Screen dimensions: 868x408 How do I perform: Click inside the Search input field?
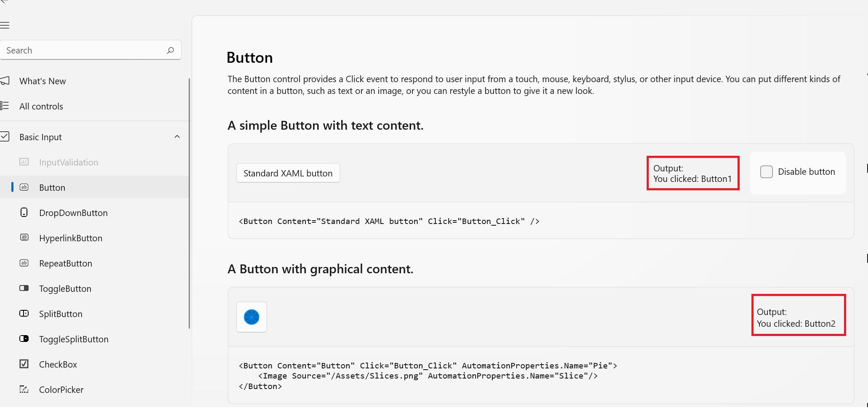coord(84,51)
